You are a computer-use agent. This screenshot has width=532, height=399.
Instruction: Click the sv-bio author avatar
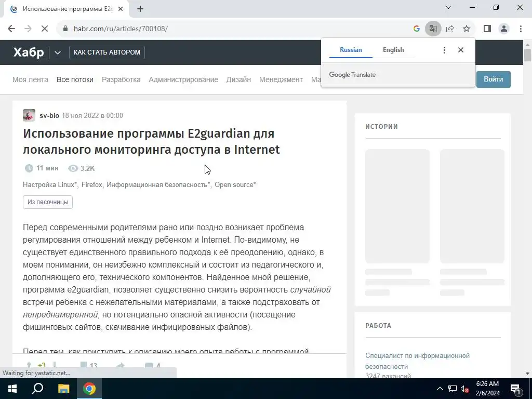tap(29, 115)
